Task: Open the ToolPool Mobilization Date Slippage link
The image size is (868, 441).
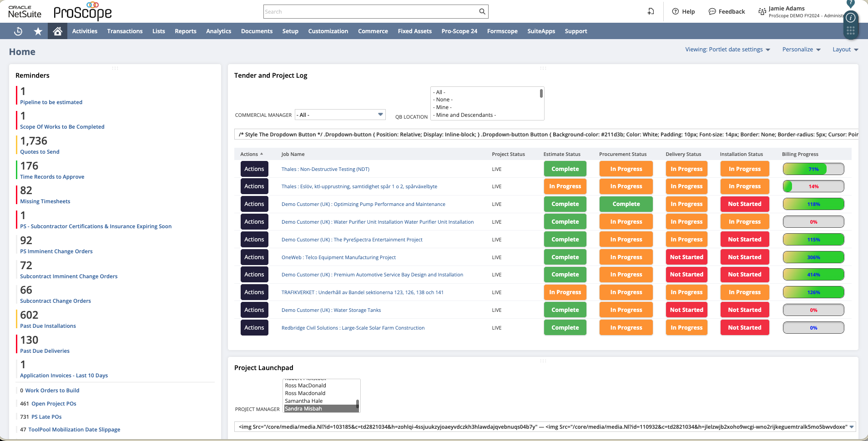Action: (74, 430)
